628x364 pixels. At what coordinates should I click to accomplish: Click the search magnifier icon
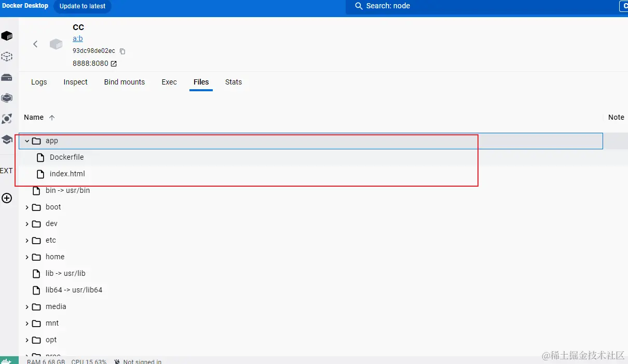click(x=359, y=6)
